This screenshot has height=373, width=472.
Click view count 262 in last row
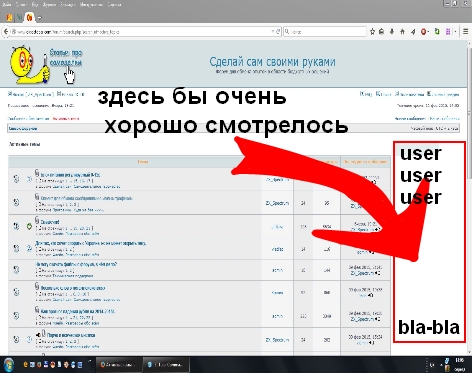[x=326, y=340]
